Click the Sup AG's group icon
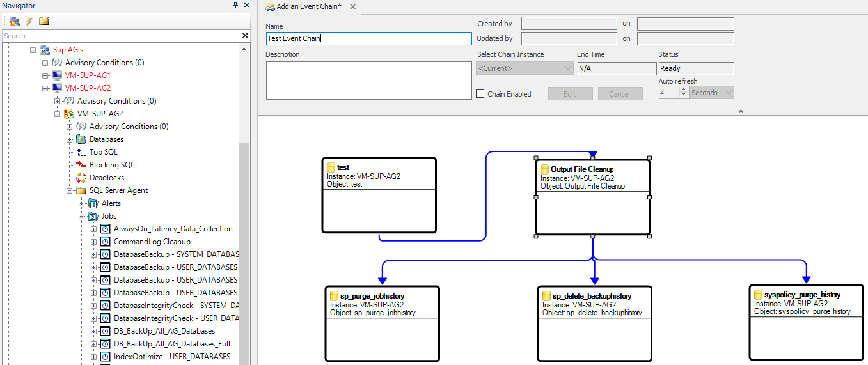 pyautogui.click(x=44, y=50)
